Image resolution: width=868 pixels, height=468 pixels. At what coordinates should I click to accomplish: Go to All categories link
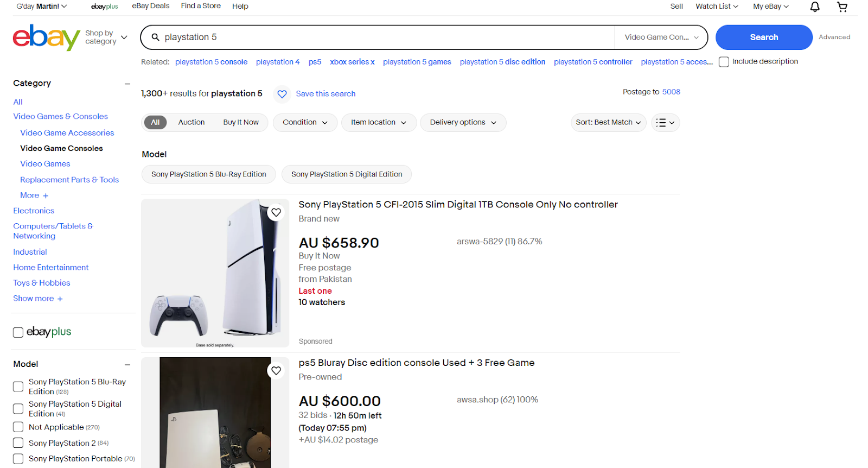18,102
